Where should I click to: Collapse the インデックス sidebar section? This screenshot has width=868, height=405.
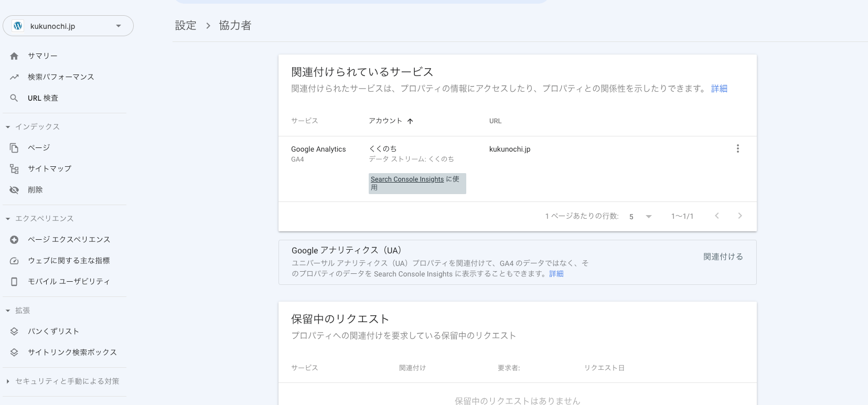[x=8, y=127]
